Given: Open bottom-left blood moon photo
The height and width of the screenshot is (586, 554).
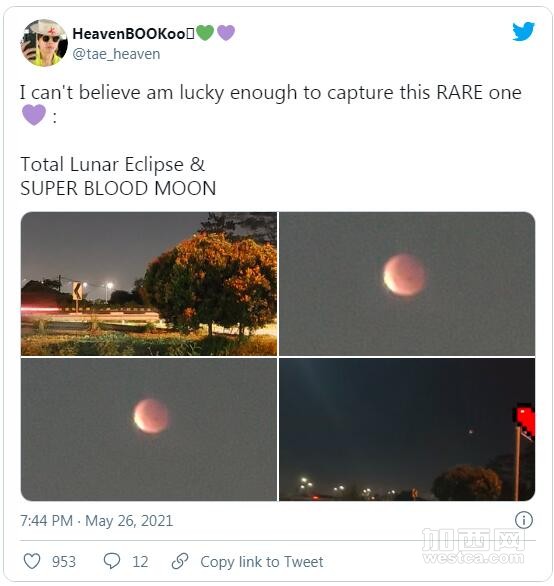Looking at the screenshot, I should coord(149,429).
